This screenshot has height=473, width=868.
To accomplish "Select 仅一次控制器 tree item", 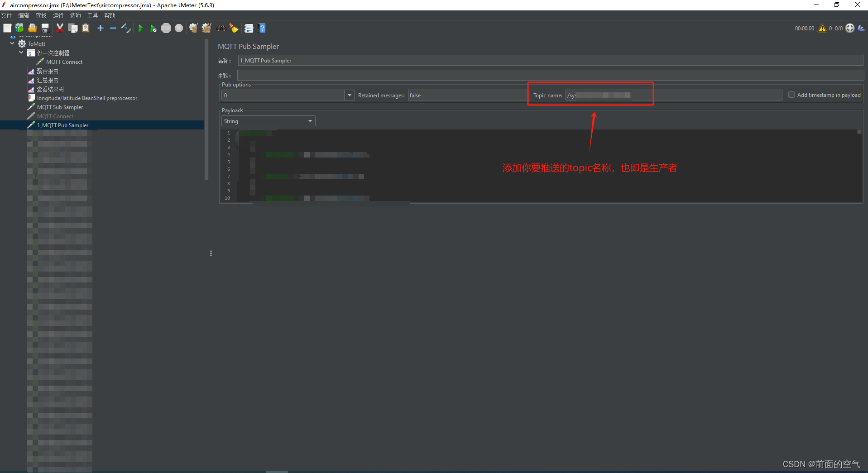I will pyautogui.click(x=53, y=53).
